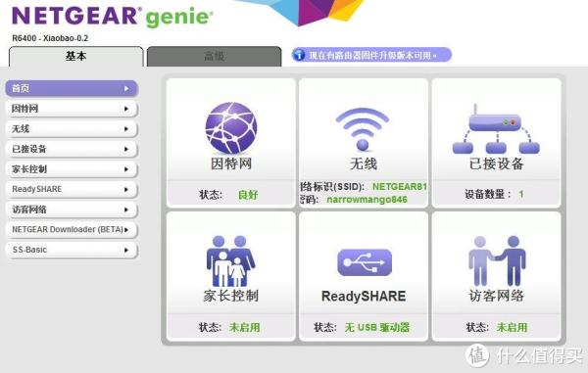
Task: Expand the ReadySHARE sidebar arrow
Action: pos(126,190)
